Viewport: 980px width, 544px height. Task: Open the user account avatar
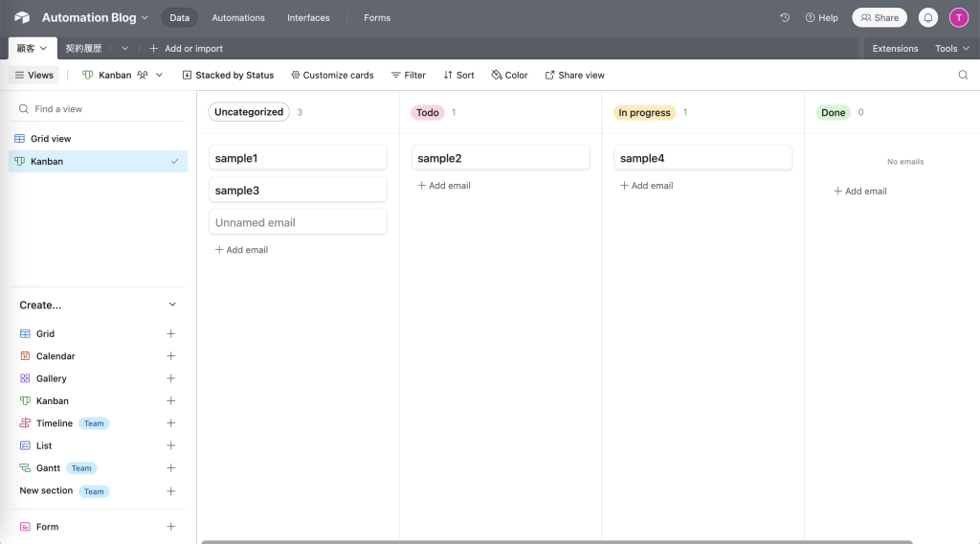pyautogui.click(x=958, y=17)
